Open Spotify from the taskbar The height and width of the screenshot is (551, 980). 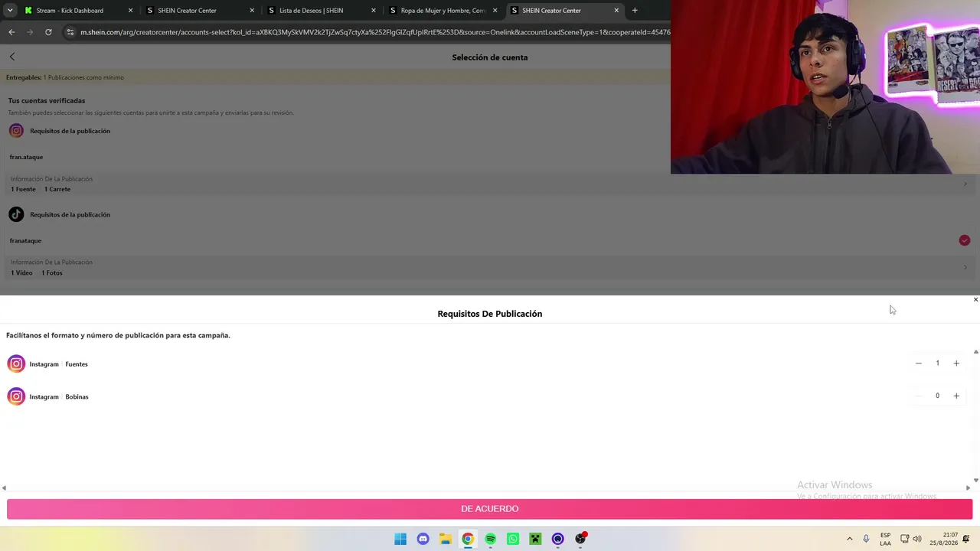click(x=491, y=539)
